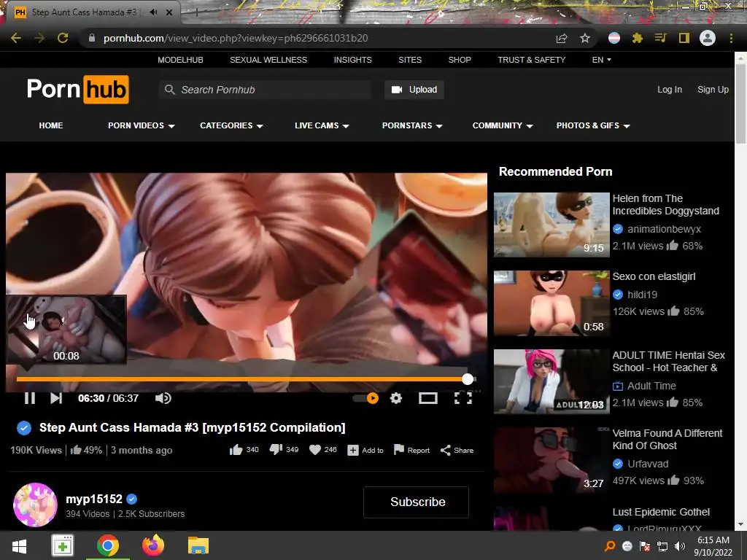
Task: Click into the Search field
Action: (x=265, y=90)
